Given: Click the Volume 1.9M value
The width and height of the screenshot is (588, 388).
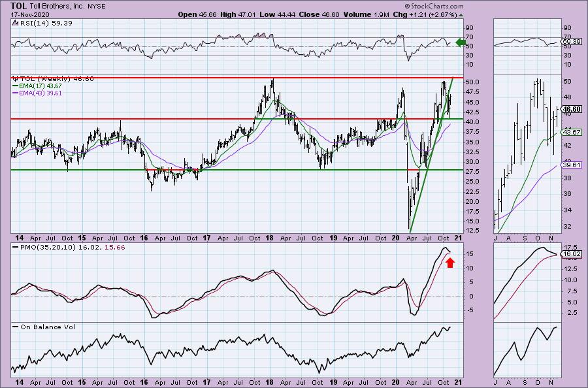Looking at the screenshot, I should tap(366, 14).
